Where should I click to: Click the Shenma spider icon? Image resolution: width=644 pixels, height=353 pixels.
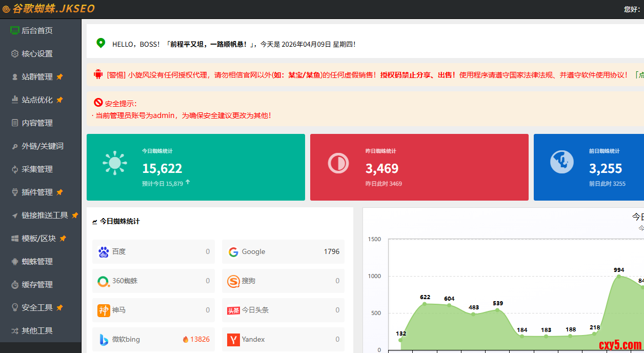[x=104, y=310]
